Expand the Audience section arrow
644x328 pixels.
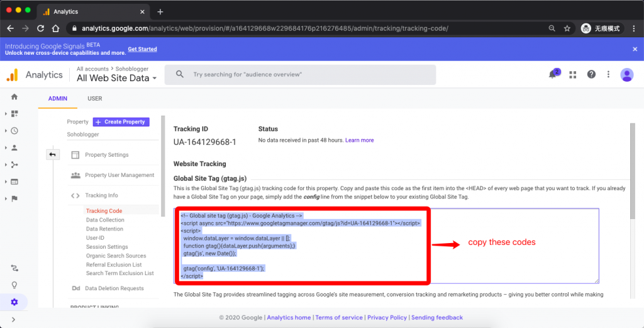pyautogui.click(x=6, y=147)
